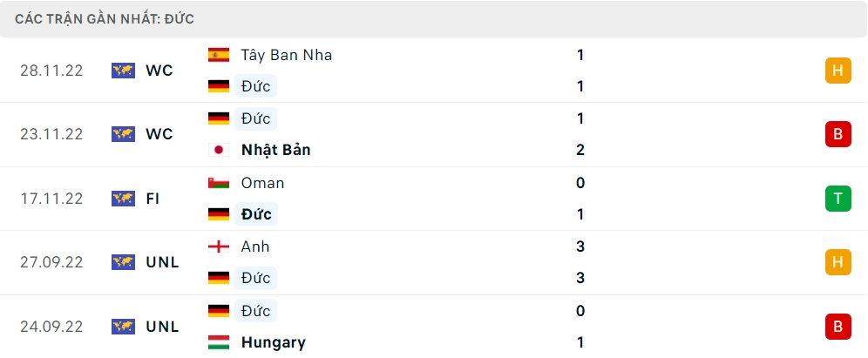Open the Anh team link
This screenshot has width=868, height=358.
pyautogui.click(x=255, y=247)
